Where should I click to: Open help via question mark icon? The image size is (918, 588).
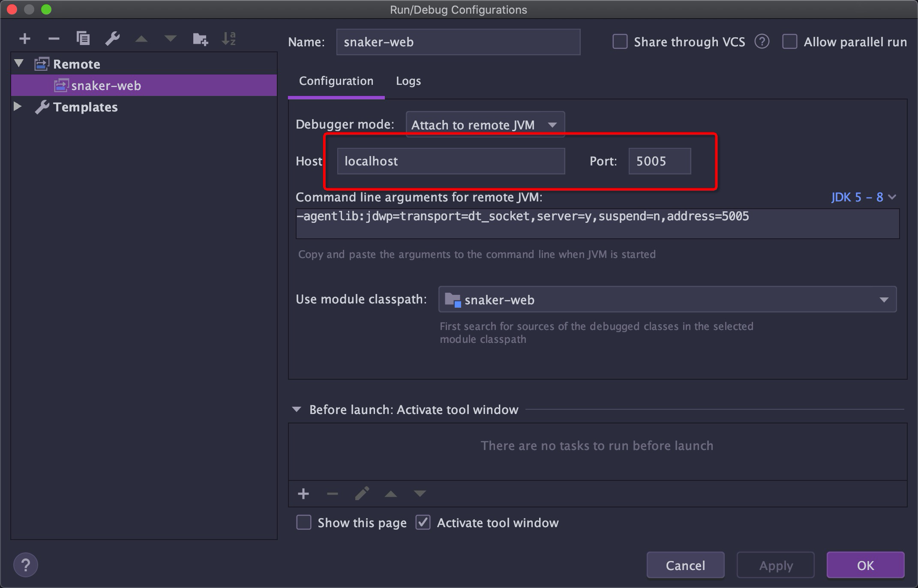(x=25, y=564)
